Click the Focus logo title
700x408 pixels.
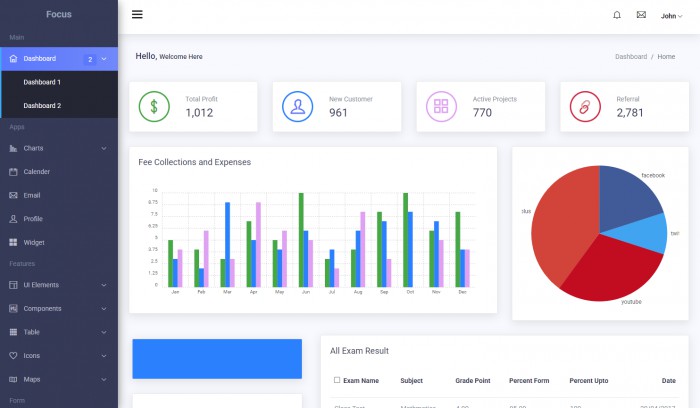(x=58, y=15)
